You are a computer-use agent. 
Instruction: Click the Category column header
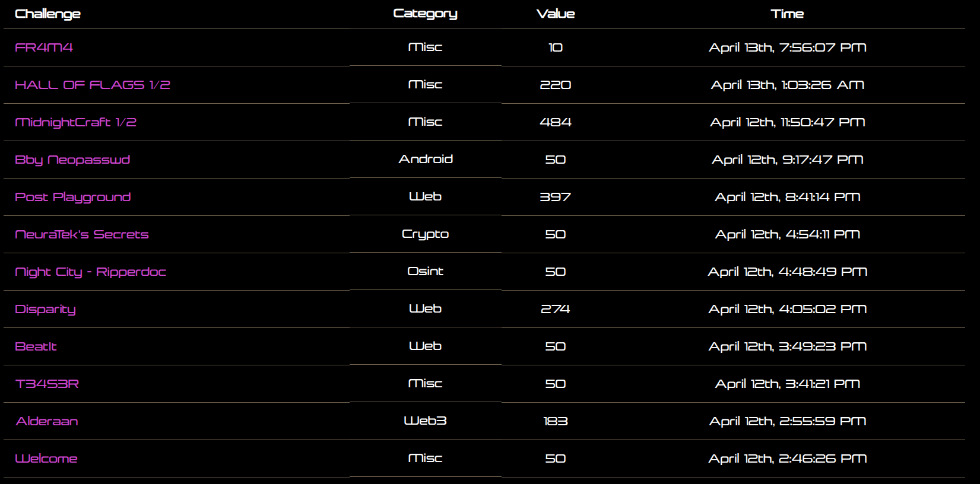point(426,14)
